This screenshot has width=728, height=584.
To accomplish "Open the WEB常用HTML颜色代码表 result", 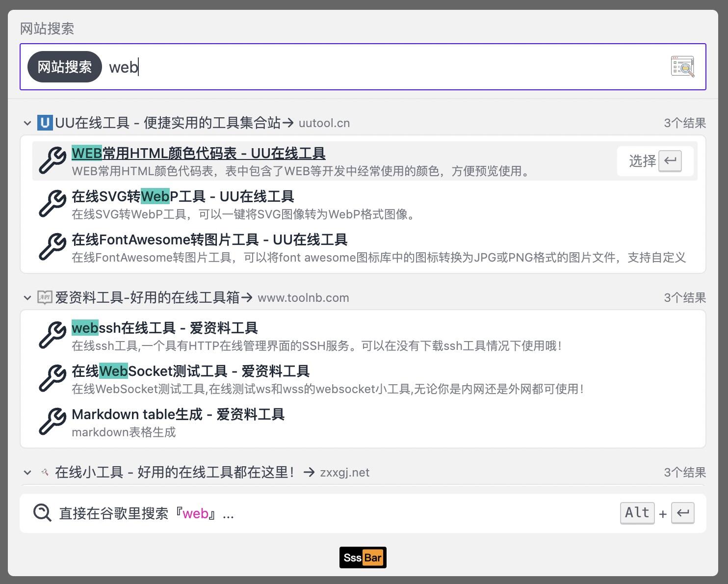I will [x=198, y=154].
